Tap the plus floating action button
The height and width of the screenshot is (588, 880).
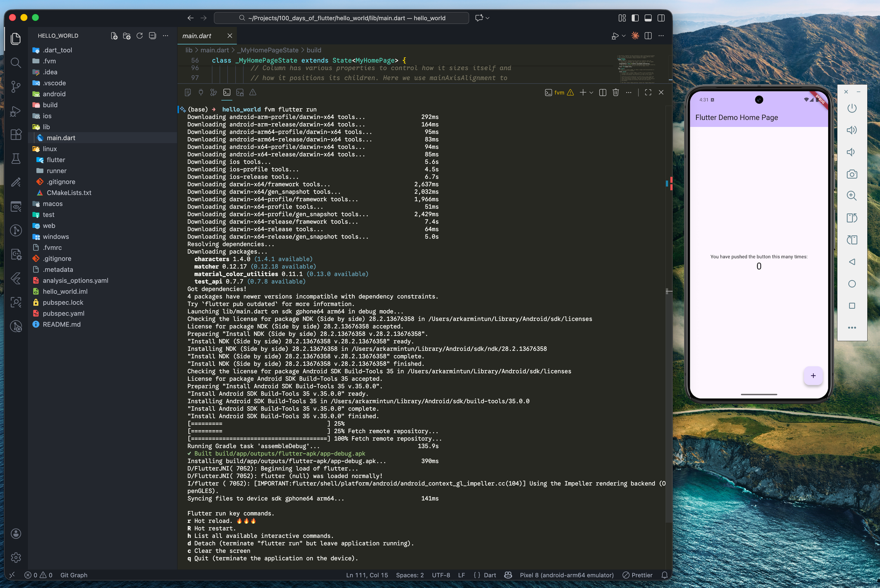[x=813, y=375]
